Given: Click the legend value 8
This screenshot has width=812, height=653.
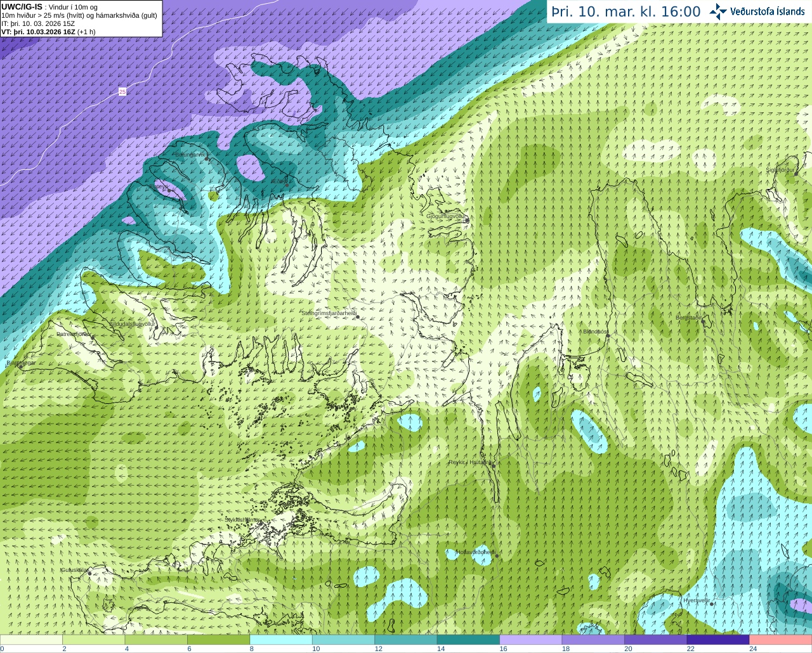Looking at the screenshot, I should [252, 649].
